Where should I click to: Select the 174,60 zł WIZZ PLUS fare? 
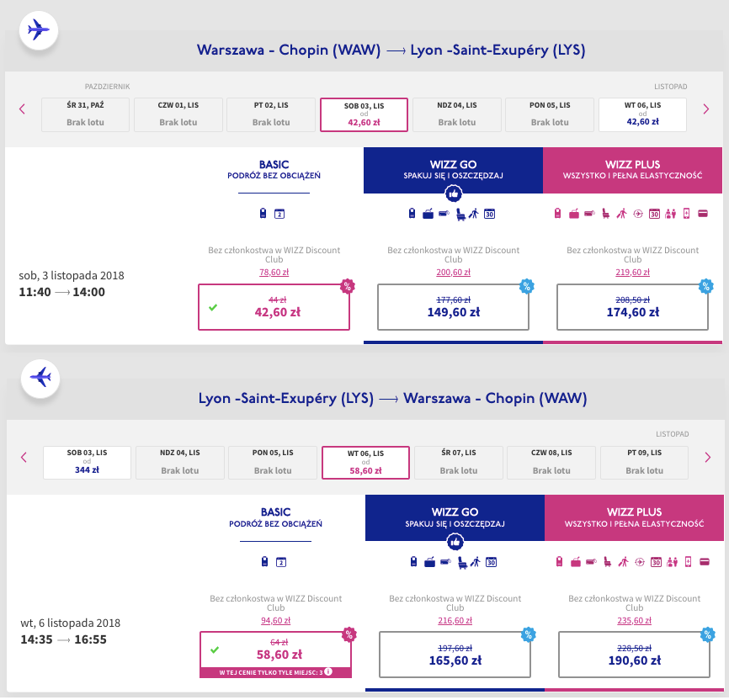[x=632, y=307]
